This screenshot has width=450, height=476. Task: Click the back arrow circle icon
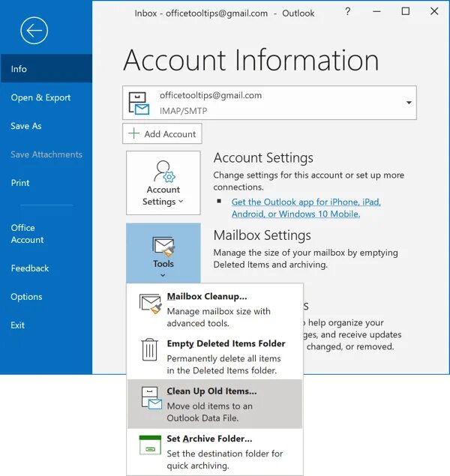[x=34, y=30]
